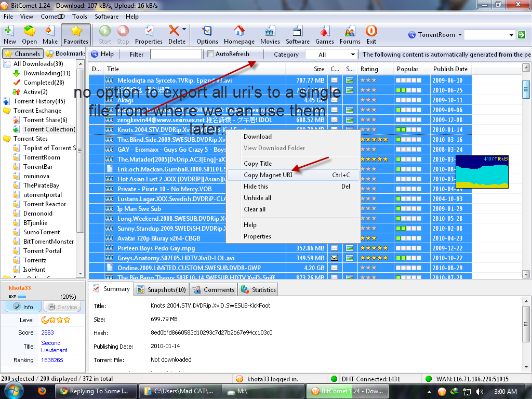Select Copy Magnet URI from context menu

coord(268,175)
